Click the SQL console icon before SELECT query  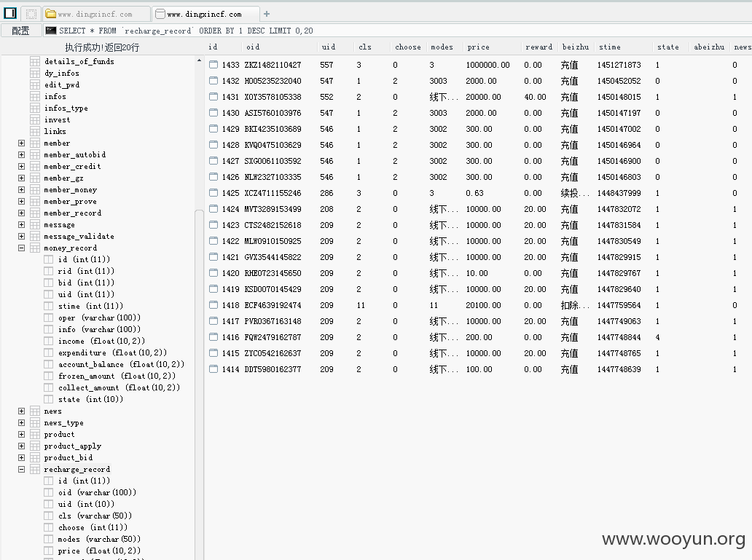[x=50, y=31]
